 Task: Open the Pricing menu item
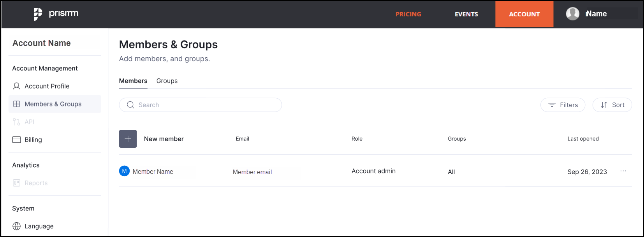tap(408, 14)
